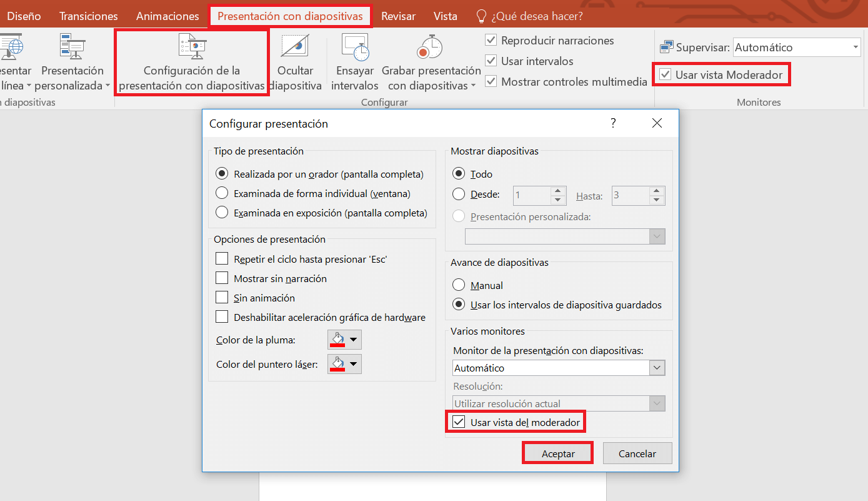Select Usar los intervalos de diapositiva guardados

coord(459,305)
